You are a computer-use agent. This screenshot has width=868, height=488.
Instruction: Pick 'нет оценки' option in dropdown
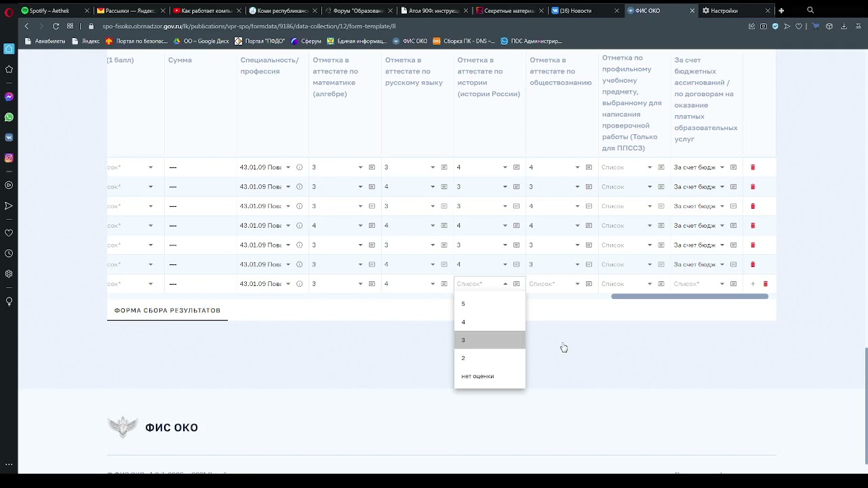tap(490, 376)
